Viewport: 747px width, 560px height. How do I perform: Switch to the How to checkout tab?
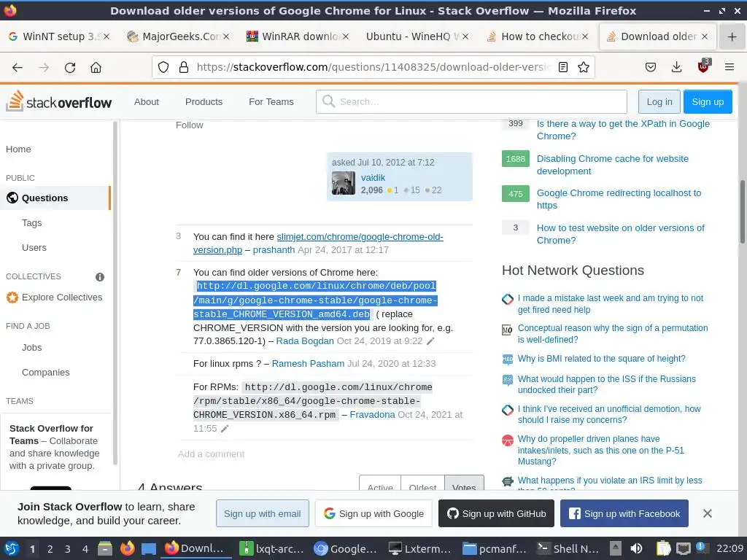point(536,36)
